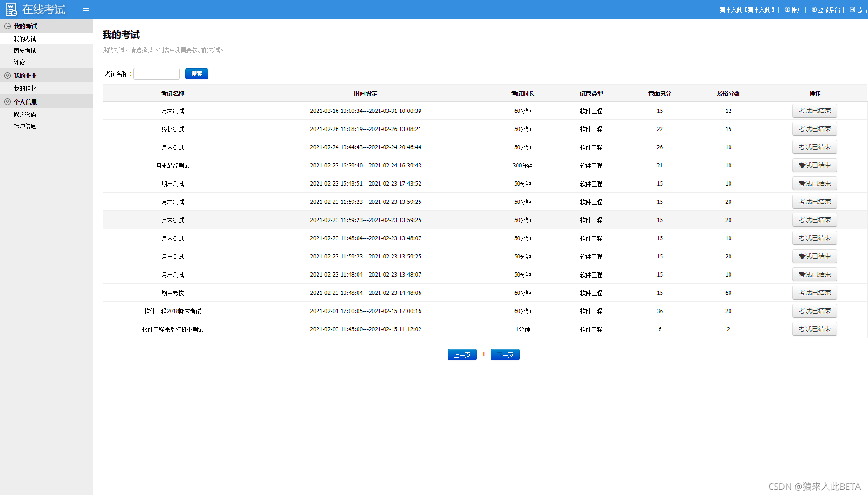The height and width of the screenshot is (495, 868).
Task: Toggle the hamburger sidebar menu icon
Action: click(86, 9)
